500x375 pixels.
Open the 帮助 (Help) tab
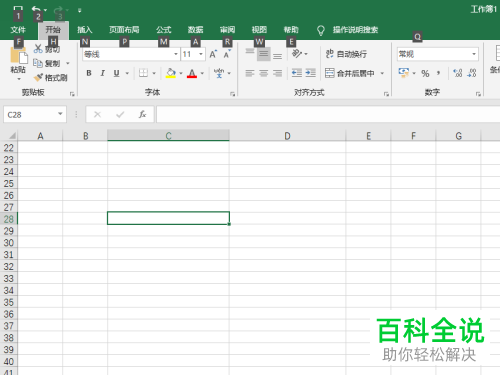point(291,30)
